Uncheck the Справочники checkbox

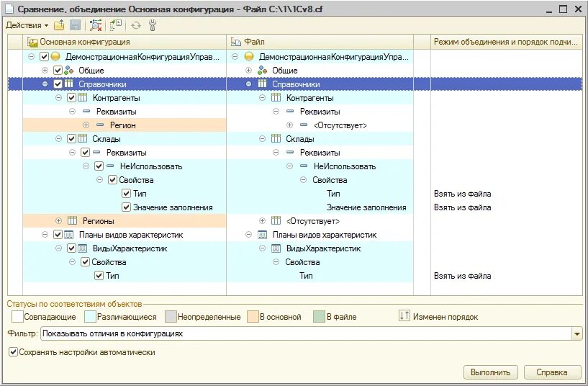(x=58, y=84)
